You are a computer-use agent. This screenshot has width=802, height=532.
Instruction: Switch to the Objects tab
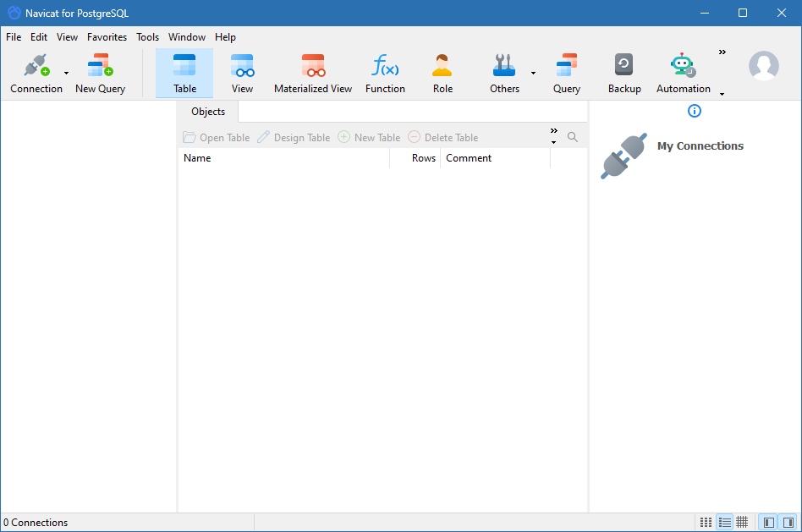click(x=208, y=112)
